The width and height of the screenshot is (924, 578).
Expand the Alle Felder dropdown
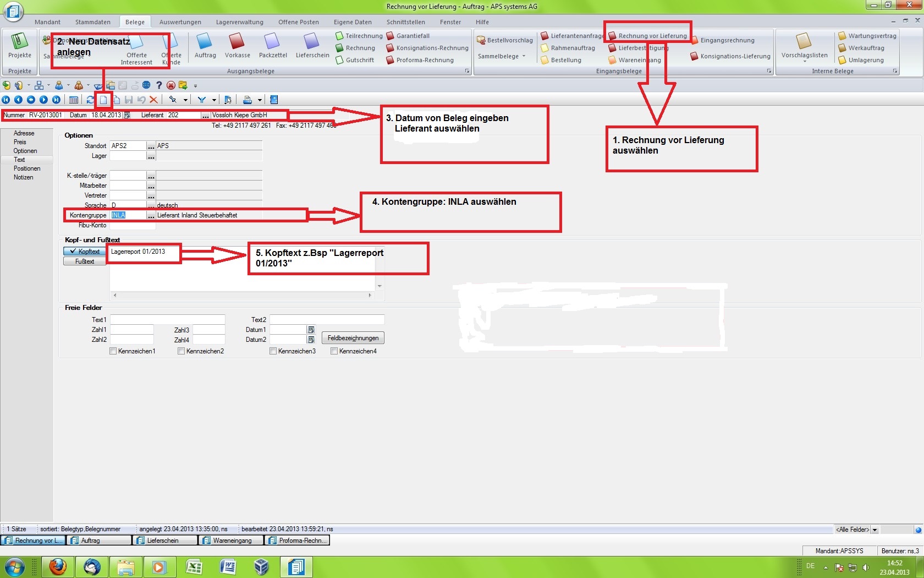pyautogui.click(x=875, y=530)
